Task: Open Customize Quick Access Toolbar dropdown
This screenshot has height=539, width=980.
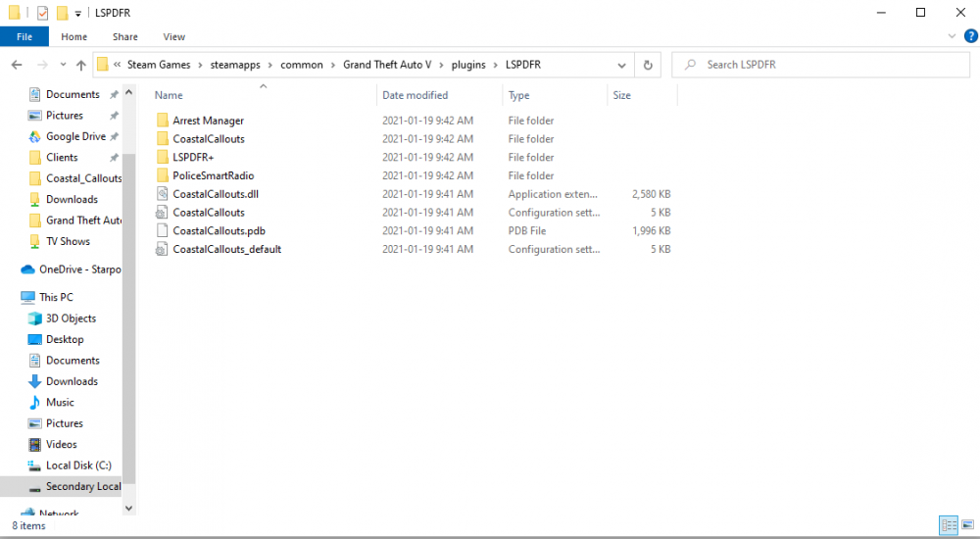Action: click(78, 13)
